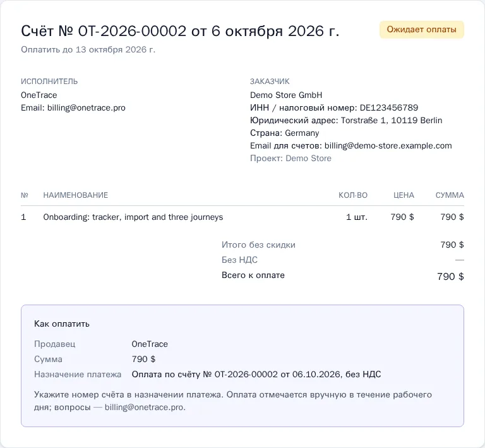Select the Onboarding line item row
Image resolution: width=485 pixels, height=448 pixels.
tap(242, 217)
